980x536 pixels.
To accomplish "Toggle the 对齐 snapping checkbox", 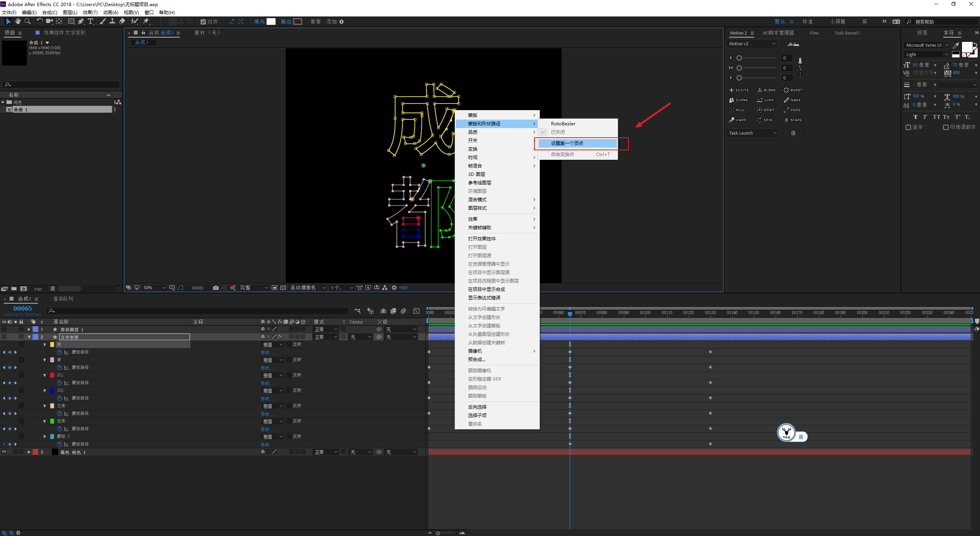I will (x=203, y=22).
